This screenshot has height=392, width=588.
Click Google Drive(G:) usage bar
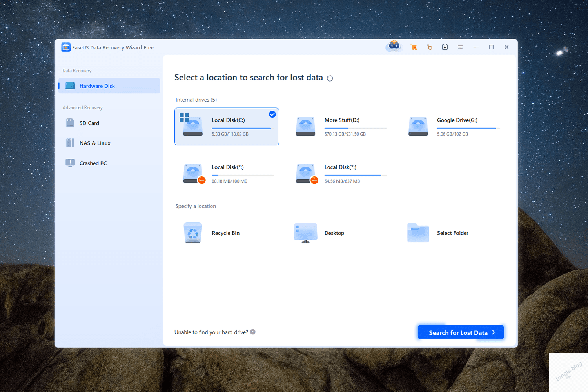(468, 128)
